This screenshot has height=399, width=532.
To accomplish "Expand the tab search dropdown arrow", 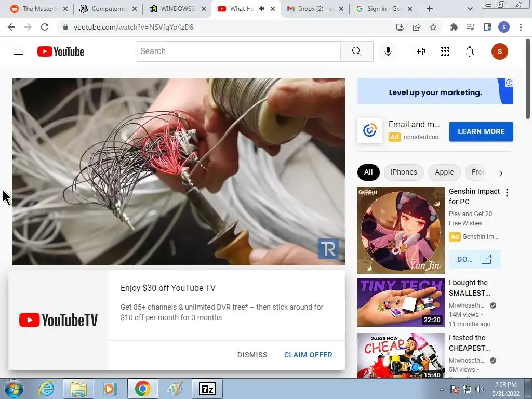I will [x=470, y=9].
